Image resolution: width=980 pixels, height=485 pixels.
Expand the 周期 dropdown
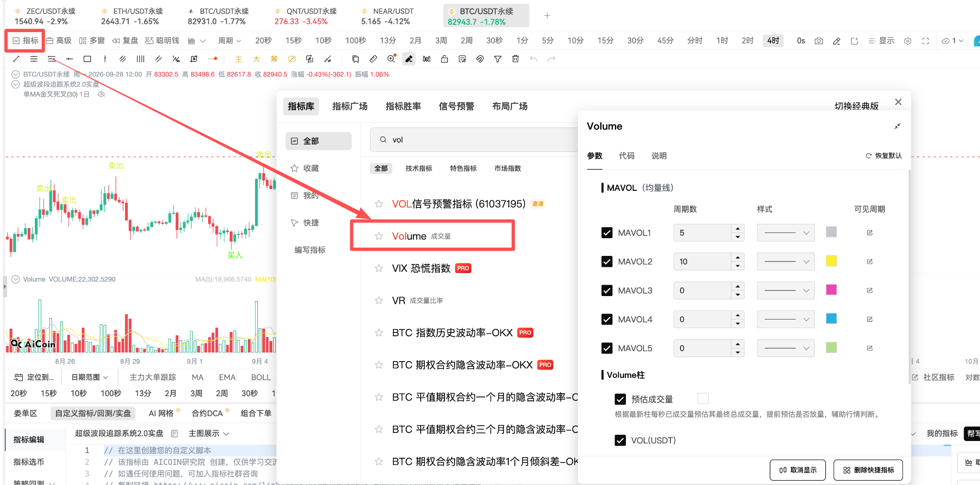(230, 41)
